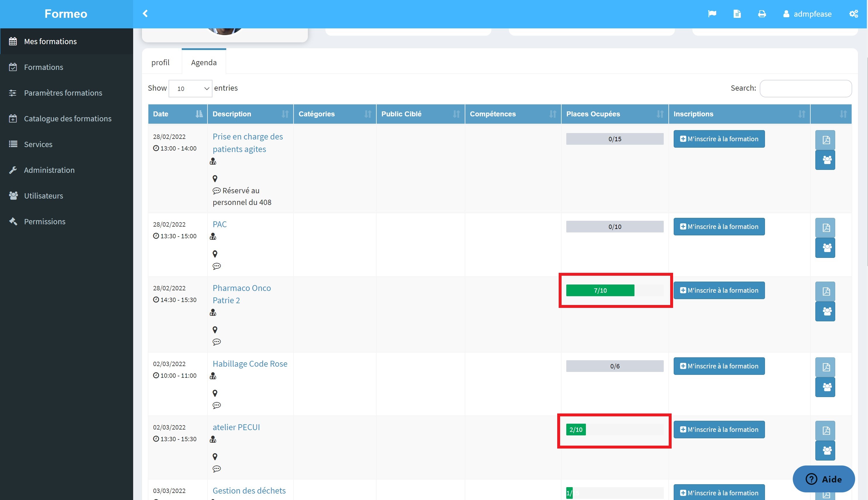View participants of Habillage Code Rose
The height and width of the screenshot is (500, 868).
coord(825,387)
